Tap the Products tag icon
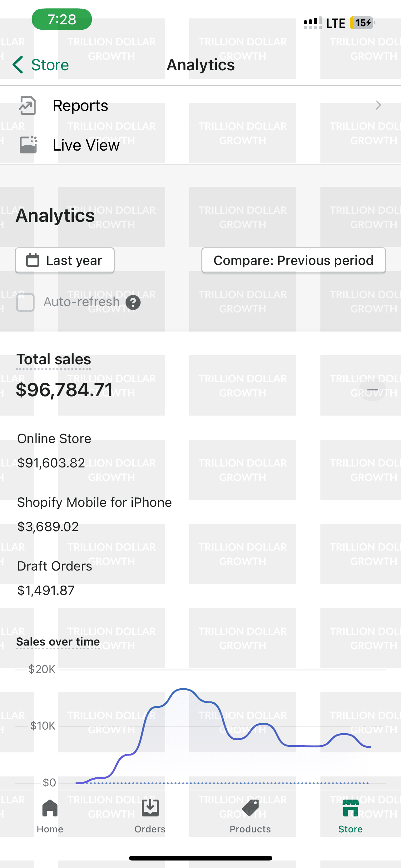Screen dimensions: 401x868 click(250, 808)
